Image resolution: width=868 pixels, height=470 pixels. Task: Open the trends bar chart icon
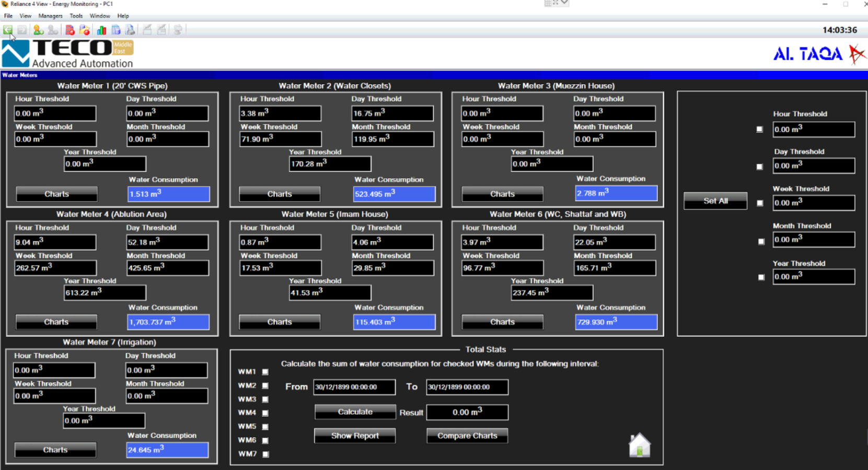101,30
